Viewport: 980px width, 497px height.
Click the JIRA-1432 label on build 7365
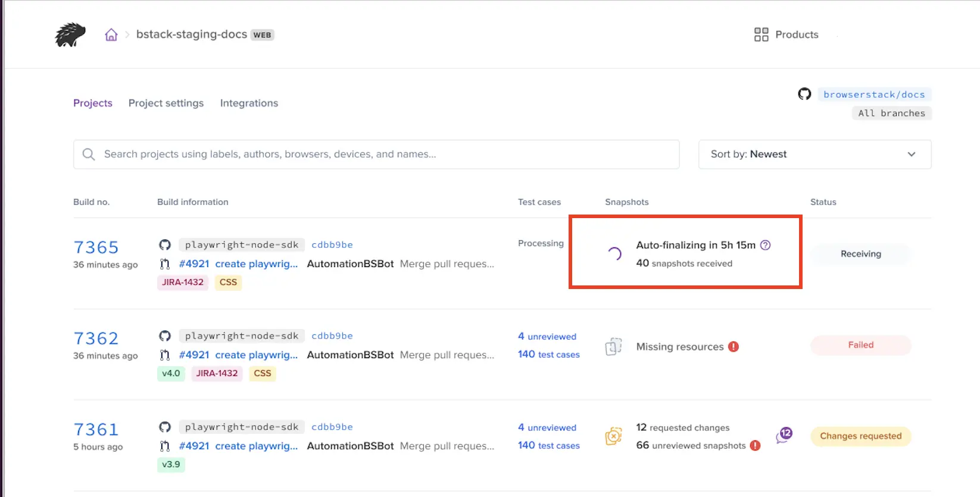[183, 282]
